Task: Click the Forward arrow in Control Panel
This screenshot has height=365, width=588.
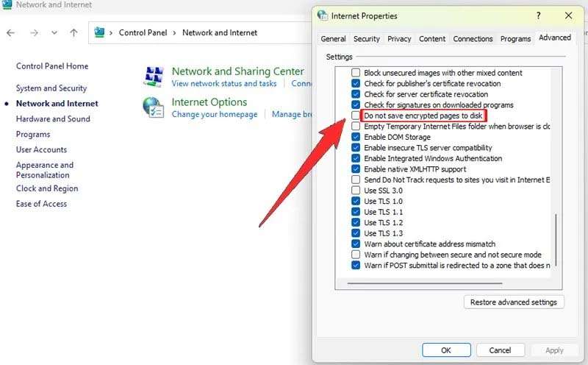Action: coord(34,33)
